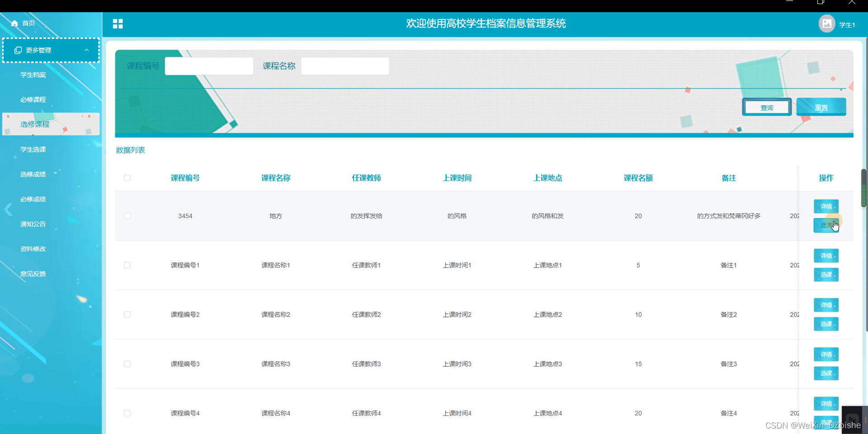Toggle the select-all header checkbox

pos(127,178)
